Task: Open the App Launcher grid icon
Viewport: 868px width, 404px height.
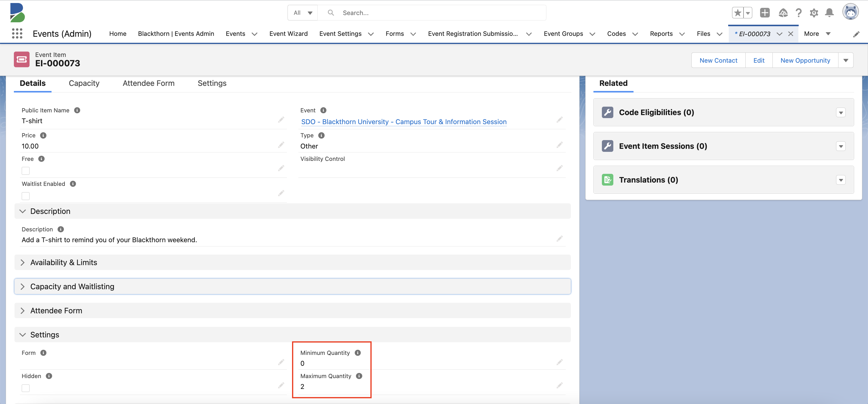Action: (17, 34)
